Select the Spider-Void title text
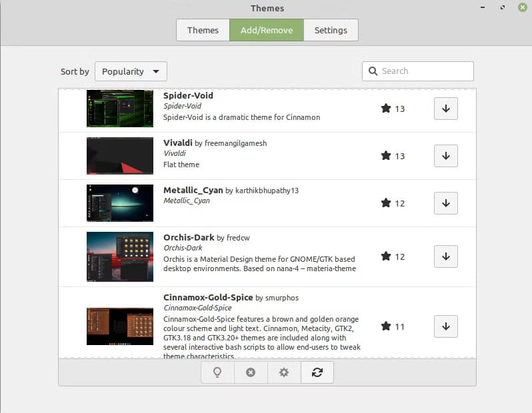The width and height of the screenshot is (532, 413). pyautogui.click(x=188, y=96)
